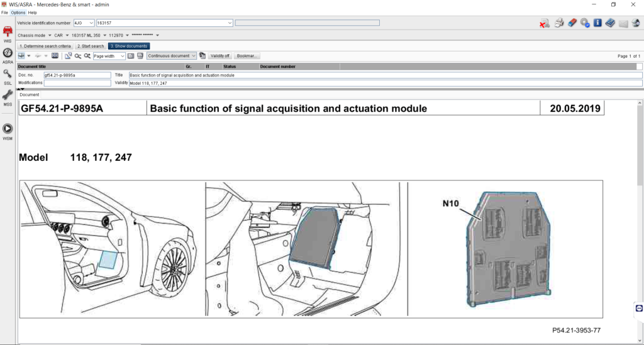Open the settings gear icon
This screenshot has height=345, width=644.
pyautogui.click(x=585, y=23)
